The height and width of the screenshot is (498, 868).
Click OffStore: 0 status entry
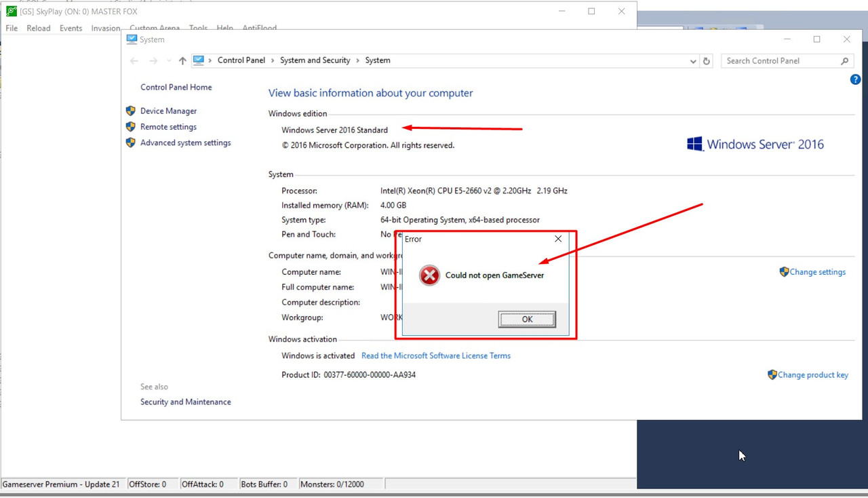(147, 484)
